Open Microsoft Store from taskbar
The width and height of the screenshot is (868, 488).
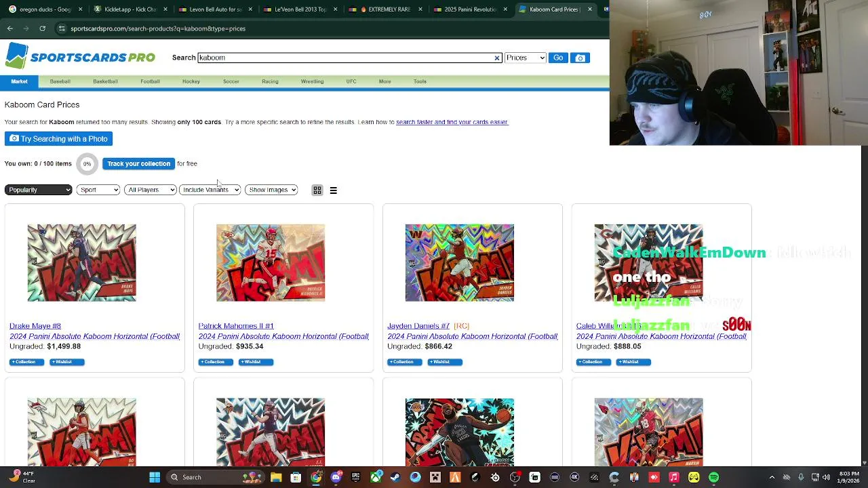[296, 477]
